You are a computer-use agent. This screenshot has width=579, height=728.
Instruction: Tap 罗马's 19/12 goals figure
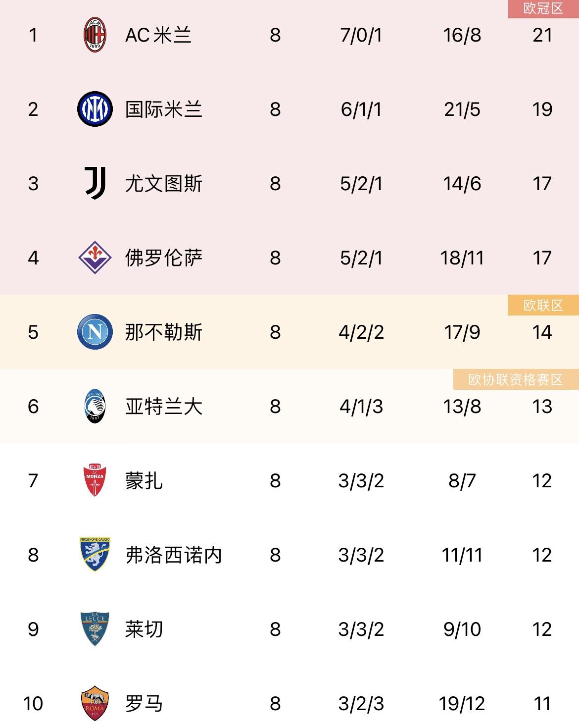coord(462,704)
